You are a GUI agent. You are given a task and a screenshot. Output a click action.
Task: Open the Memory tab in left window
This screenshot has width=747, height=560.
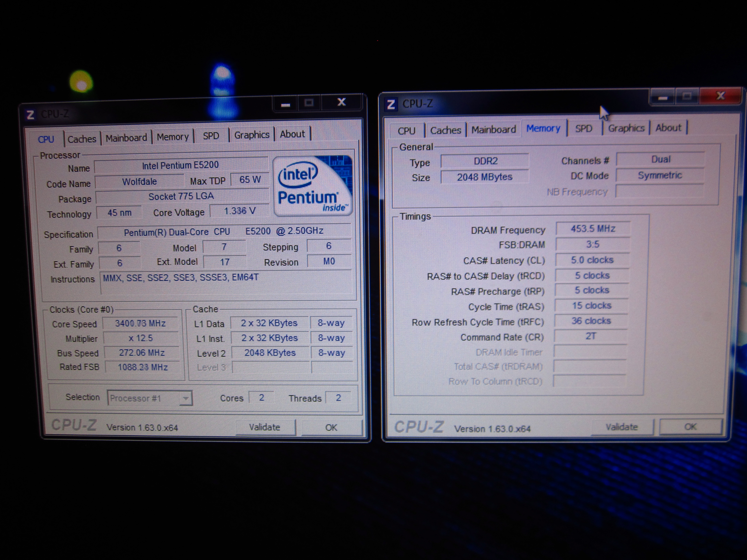(x=173, y=137)
